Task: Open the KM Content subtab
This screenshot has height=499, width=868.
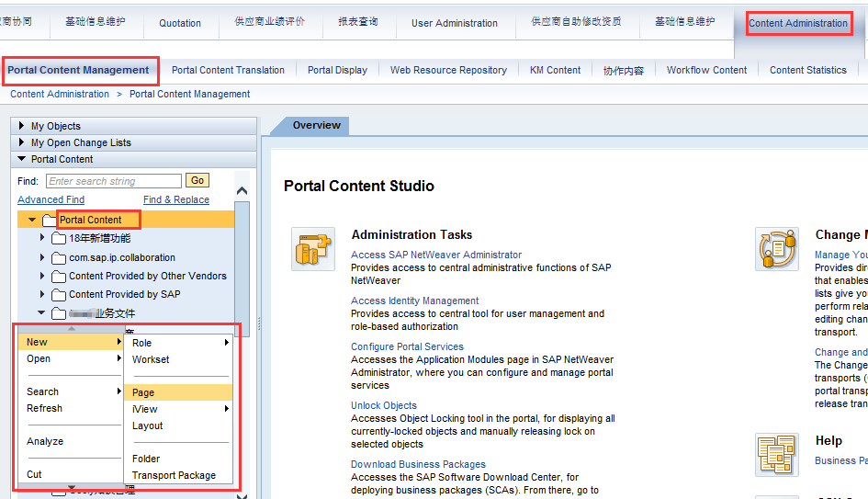Action: [x=555, y=71]
